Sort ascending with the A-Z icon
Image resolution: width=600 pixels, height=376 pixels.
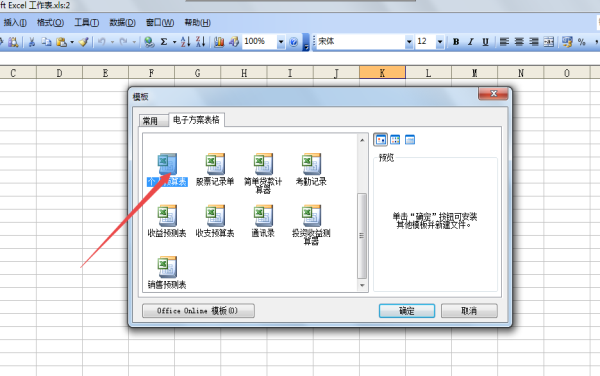coord(185,42)
